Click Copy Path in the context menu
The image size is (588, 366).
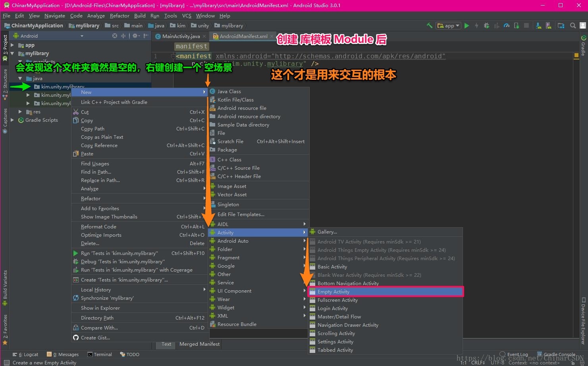tap(139, 129)
